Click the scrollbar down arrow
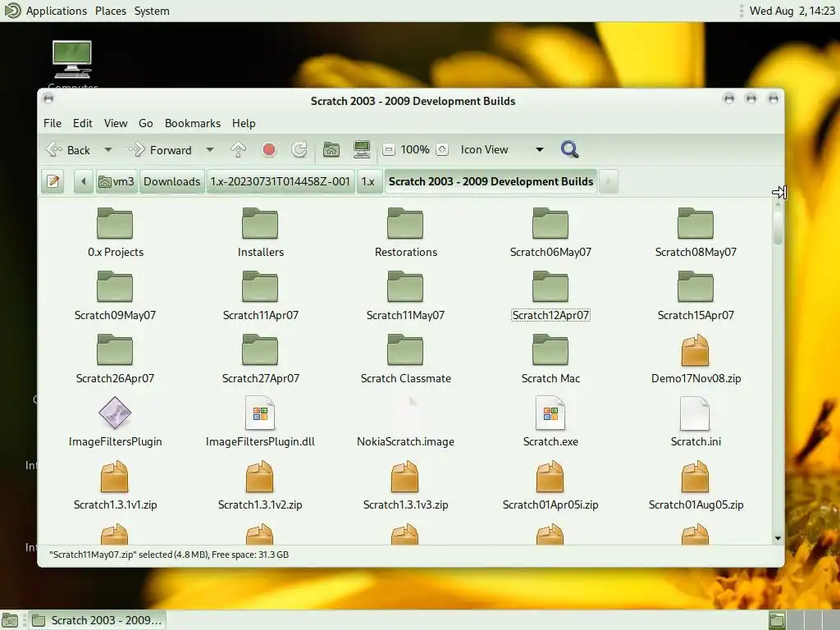The image size is (840, 630). pos(778,538)
